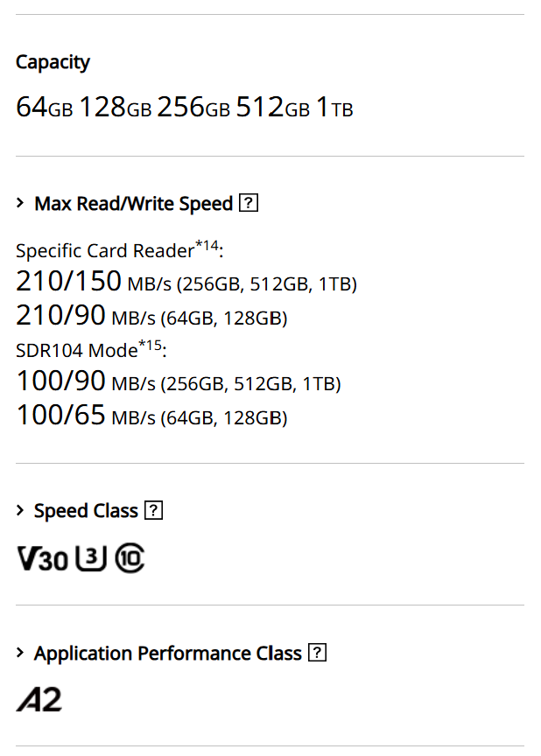This screenshot has height=756, width=541.
Task: Select the 64GB capacity
Action: (44, 108)
